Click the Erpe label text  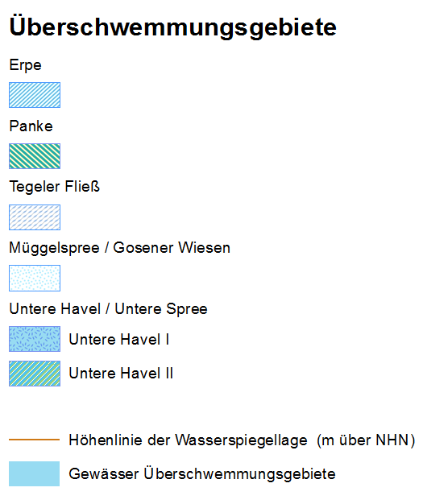26,65
